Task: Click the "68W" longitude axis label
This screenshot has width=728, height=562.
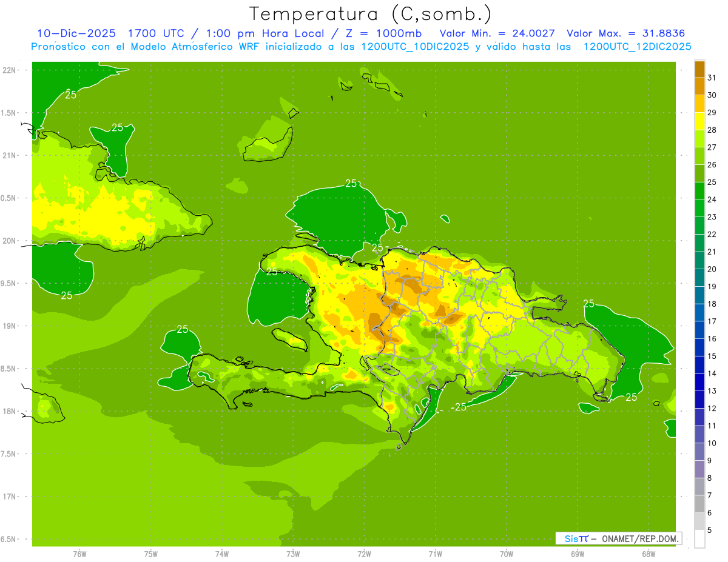Action: coord(649,554)
